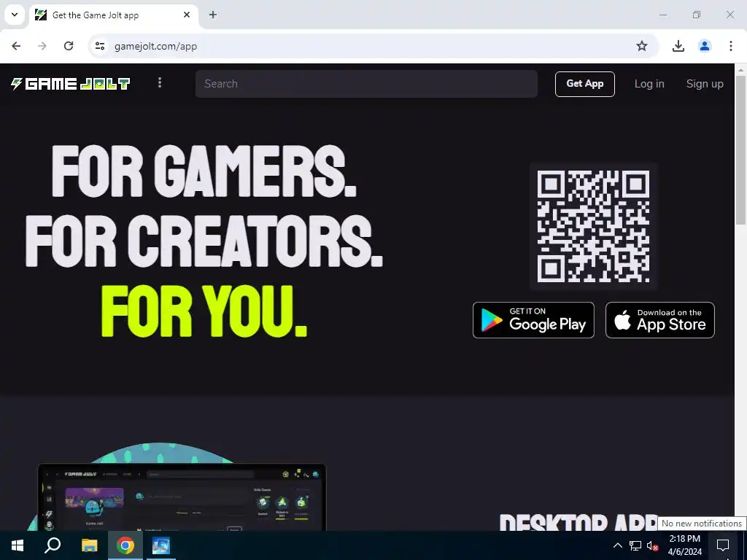Click the page vertical scrollbar thumb
This screenshot has height=560, width=747.
[741, 150]
